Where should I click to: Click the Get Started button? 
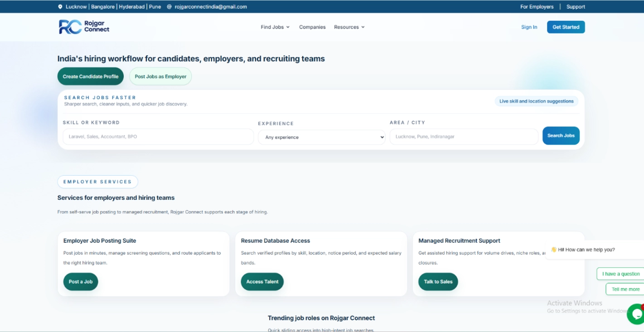pos(566,27)
